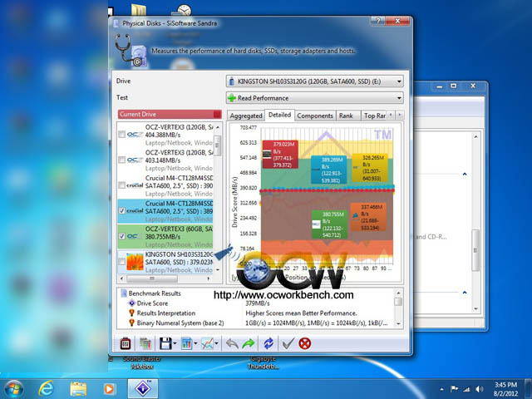Click the volume speaker tray icon

[x=480, y=389]
